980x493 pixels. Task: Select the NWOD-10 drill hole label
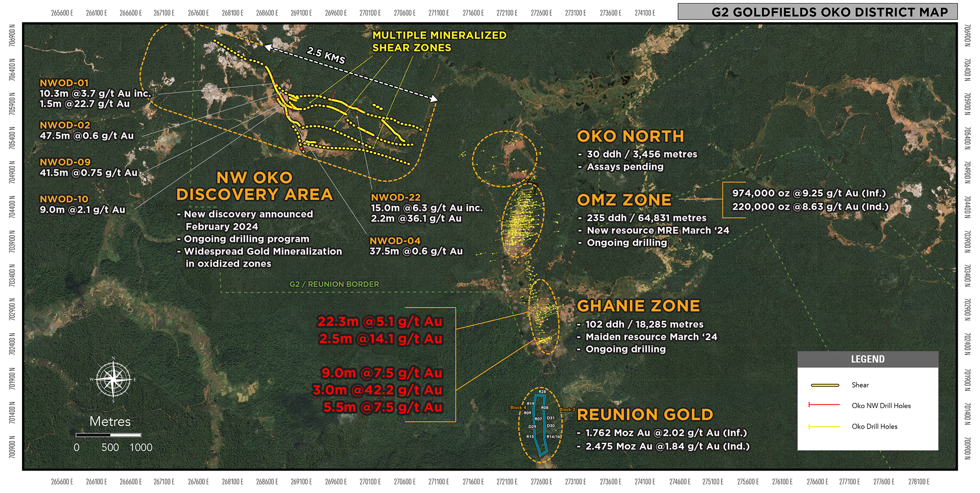64,199
